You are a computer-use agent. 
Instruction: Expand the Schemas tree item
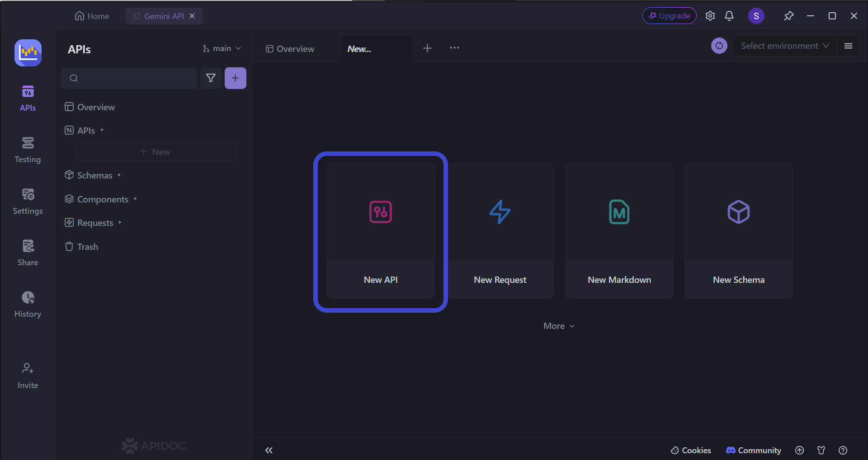(94, 175)
